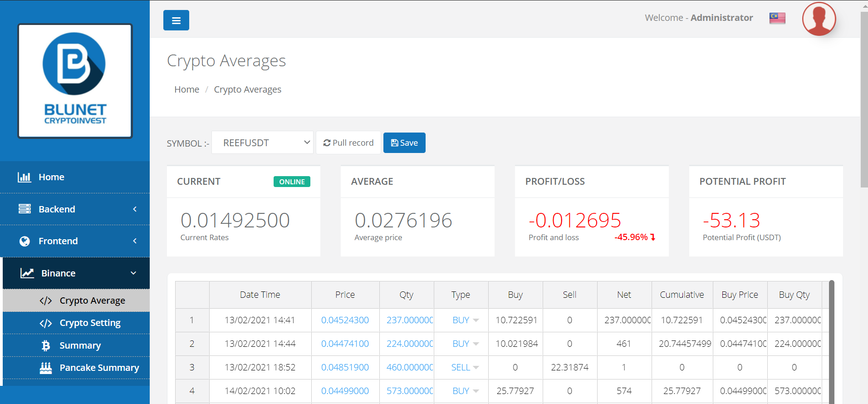
Task: Click the Malaysia flag language icon
Action: point(777,18)
